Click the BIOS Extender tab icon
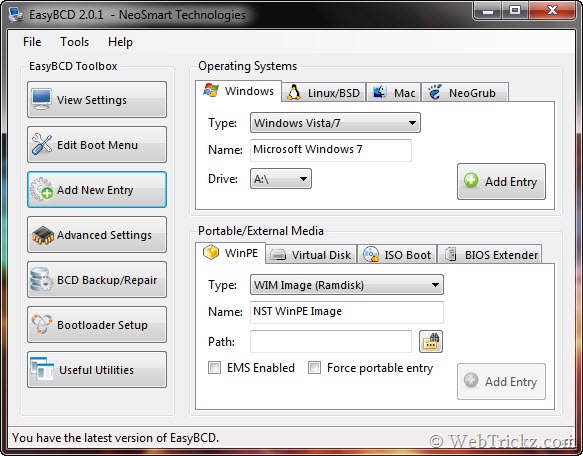This screenshot has width=583, height=456. pos(451,254)
